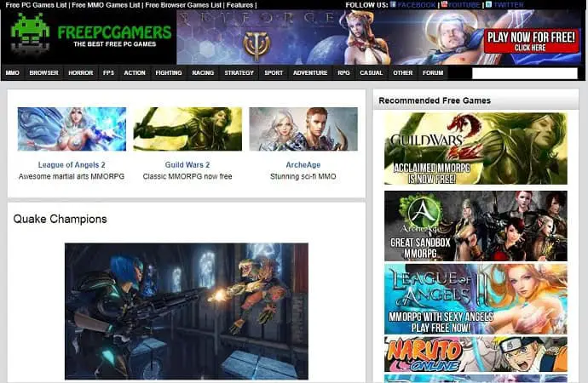This screenshot has width=588, height=383.
Task: Open the Facebook follow link
Action: [x=416, y=5]
